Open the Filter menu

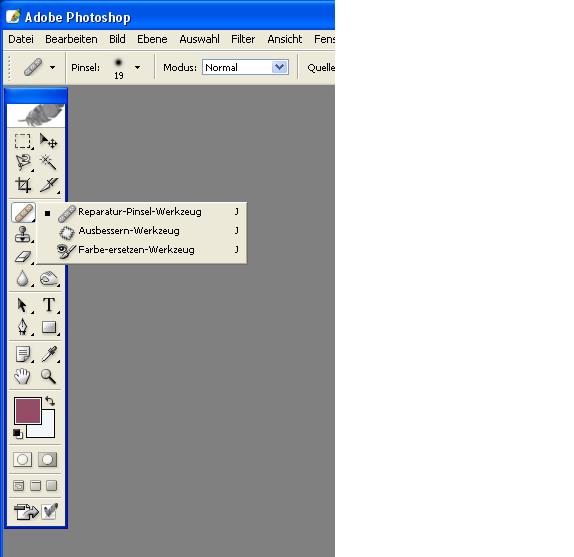[243, 39]
